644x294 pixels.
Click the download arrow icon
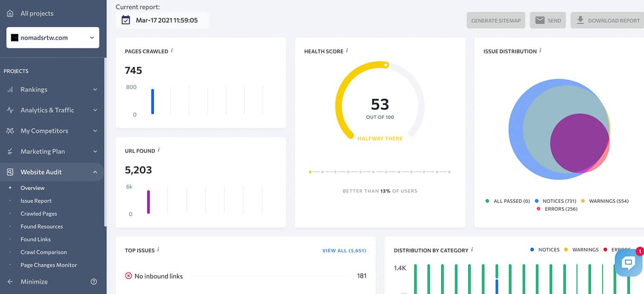[x=580, y=20]
